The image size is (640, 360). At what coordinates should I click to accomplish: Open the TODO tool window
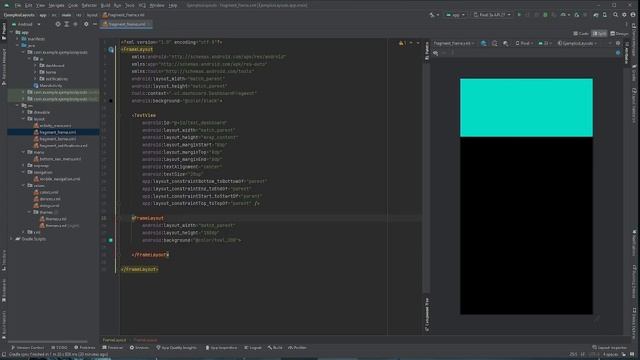point(59,348)
